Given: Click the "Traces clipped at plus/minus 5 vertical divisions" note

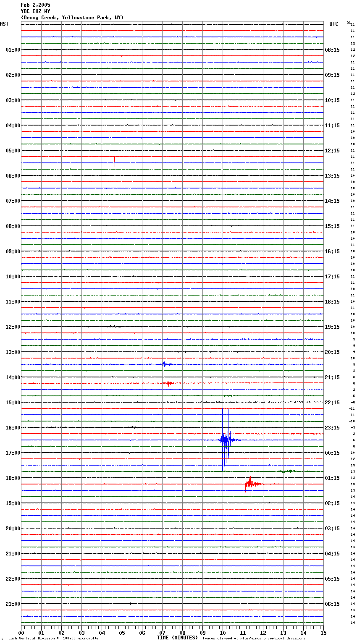Looking at the screenshot, I should coord(254,639).
